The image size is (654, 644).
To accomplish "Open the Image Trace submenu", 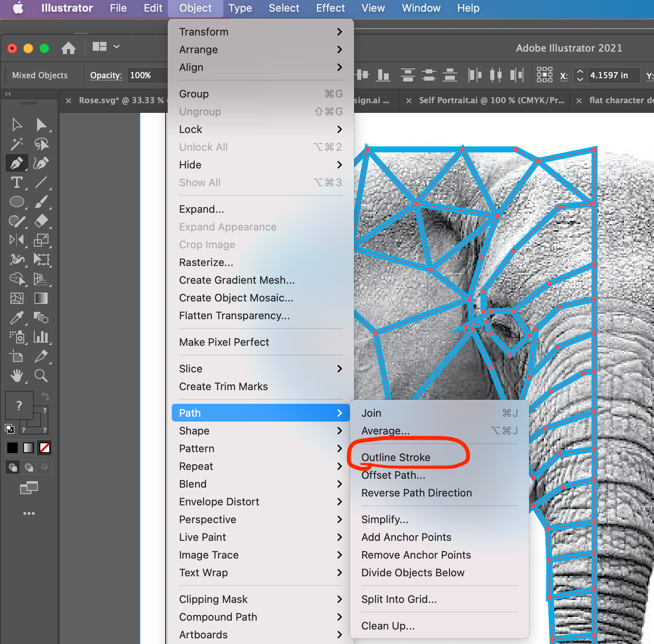I will (260, 555).
